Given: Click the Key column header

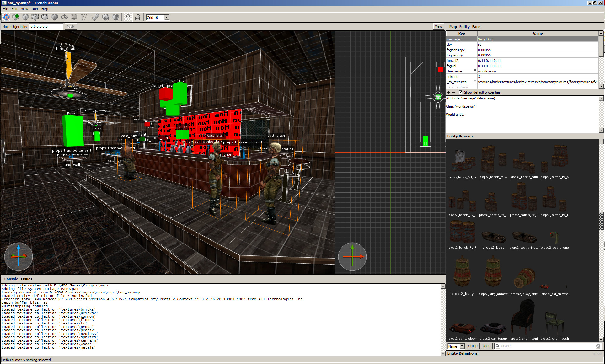Looking at the screenshot, I should [x=462, y=34].
